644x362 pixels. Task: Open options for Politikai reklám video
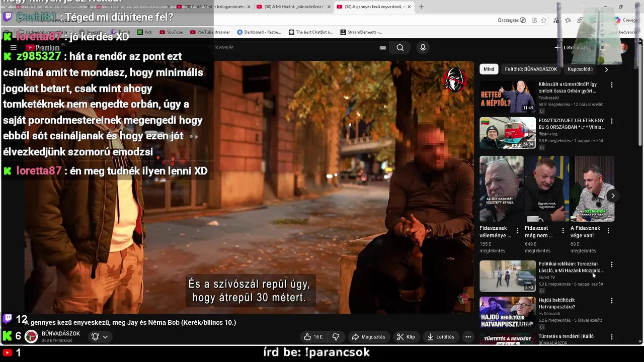coord(612,264)
